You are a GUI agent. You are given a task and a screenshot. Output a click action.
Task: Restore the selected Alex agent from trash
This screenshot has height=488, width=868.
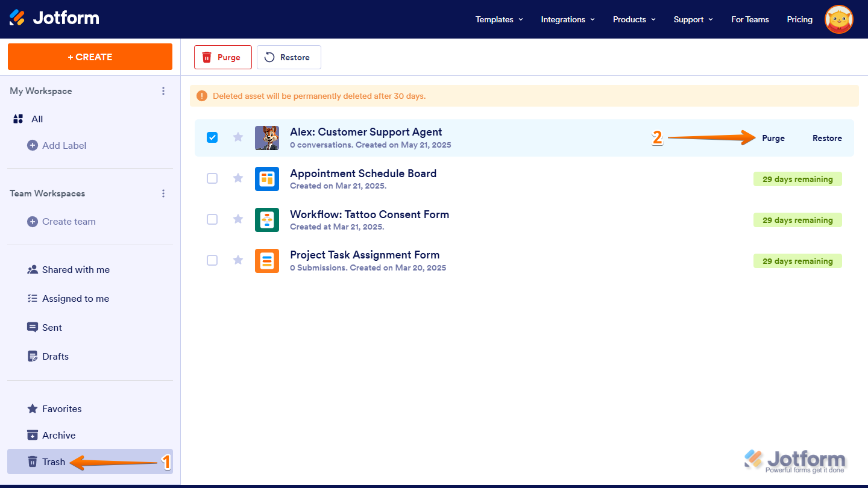[827, 137]
